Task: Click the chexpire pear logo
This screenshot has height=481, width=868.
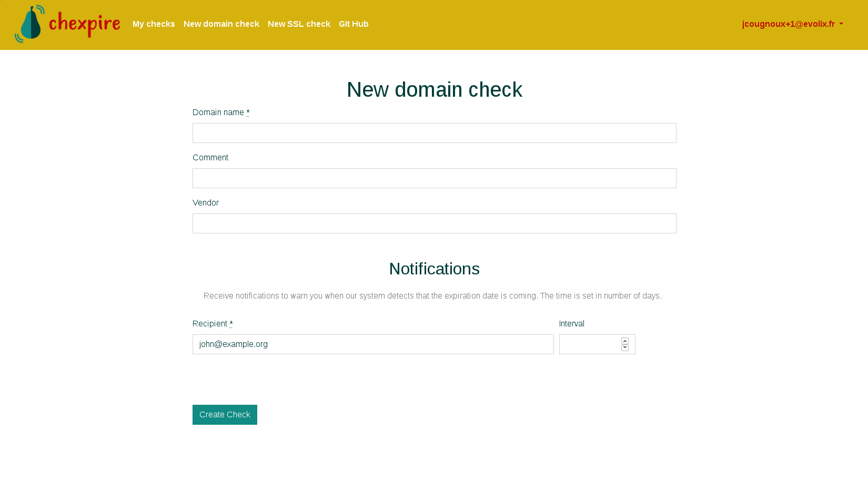Action: [x=30, y=24]
